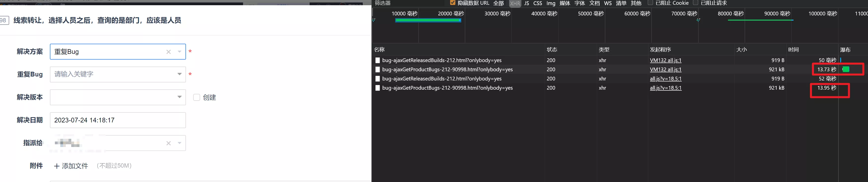
Task: Clear the 指派给 assignee with the X icon
Action: pos(169,143)
